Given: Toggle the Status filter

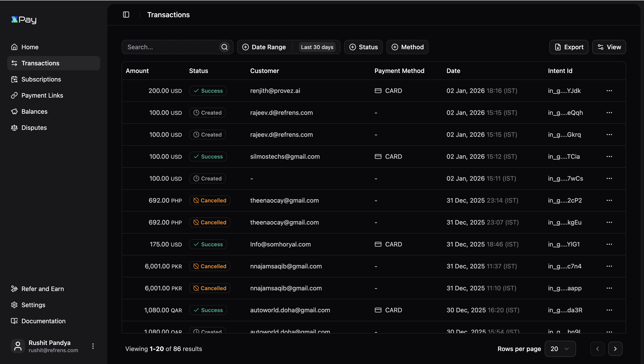Looking at the screenshot, I should [363, 47].
